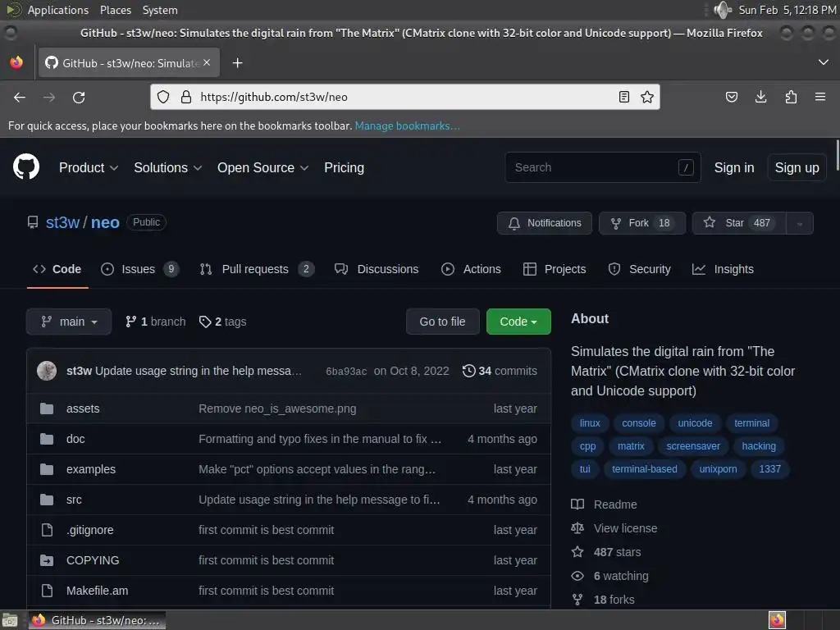Viewport: 840px width, 630px height.
Task: Open the Places menu in the top panel
Action: [x=115, y=10]
